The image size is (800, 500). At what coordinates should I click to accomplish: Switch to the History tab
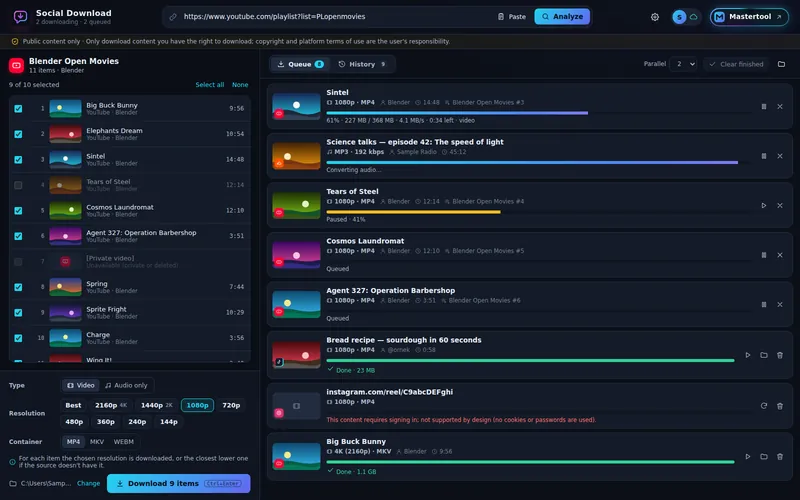tap(362, 64)
